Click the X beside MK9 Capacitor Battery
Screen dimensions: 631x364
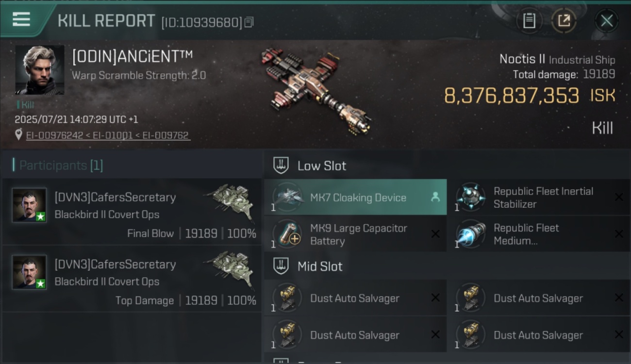tap(435, 234)
